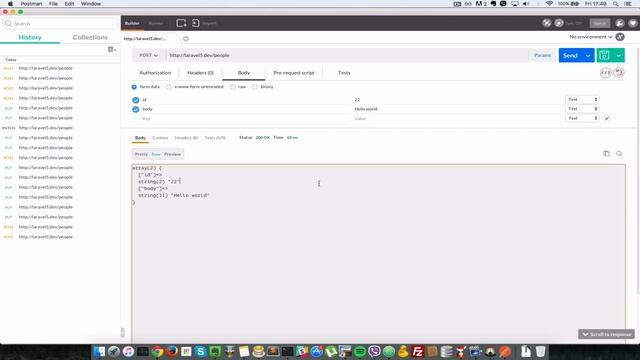Image resolution: width=640 pixels, height=360 pixels.
Task: Open the Authorization tab
Action: 155,73
